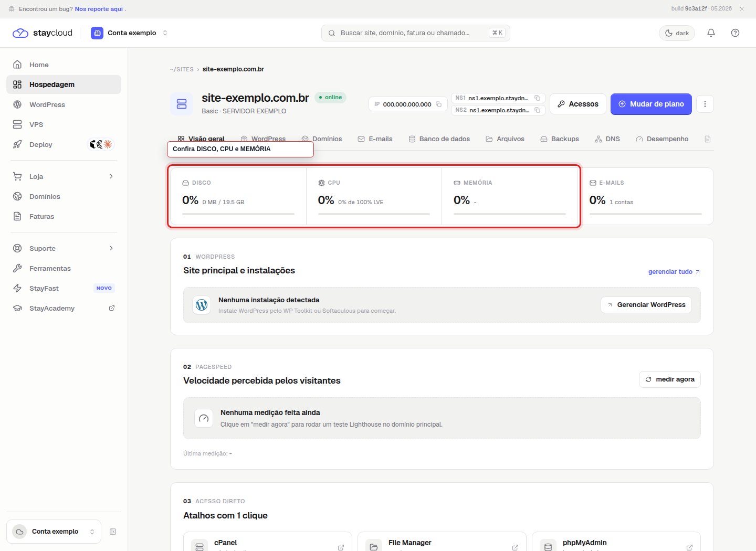Switch to the Visão geral tab

click(201, 139)
